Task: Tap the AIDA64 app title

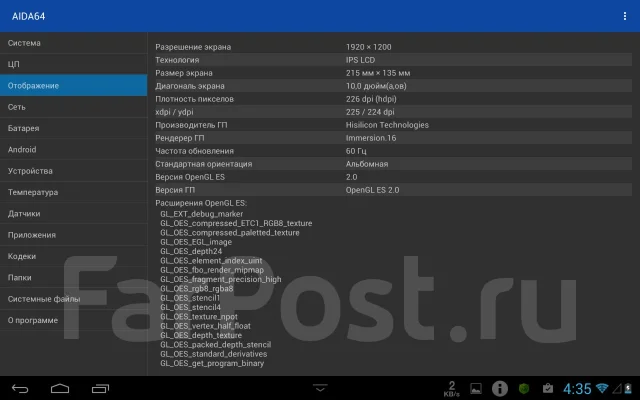Action: tap(28, 16)
